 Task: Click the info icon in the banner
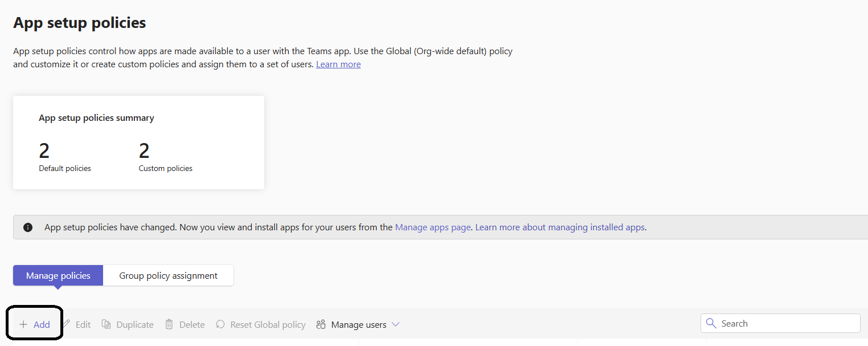(x=28, y=227)
